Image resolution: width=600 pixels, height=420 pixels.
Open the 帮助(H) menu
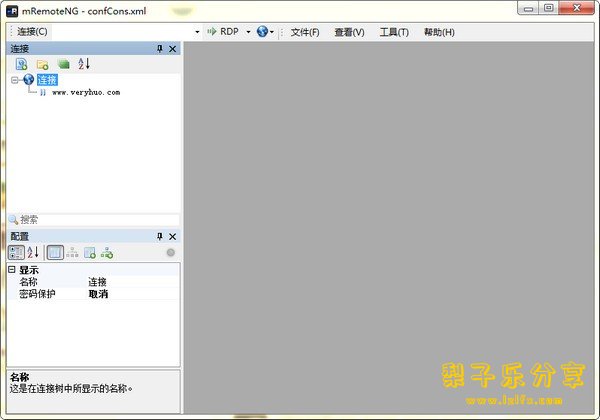pyautogui.click(x=439, y=32)
